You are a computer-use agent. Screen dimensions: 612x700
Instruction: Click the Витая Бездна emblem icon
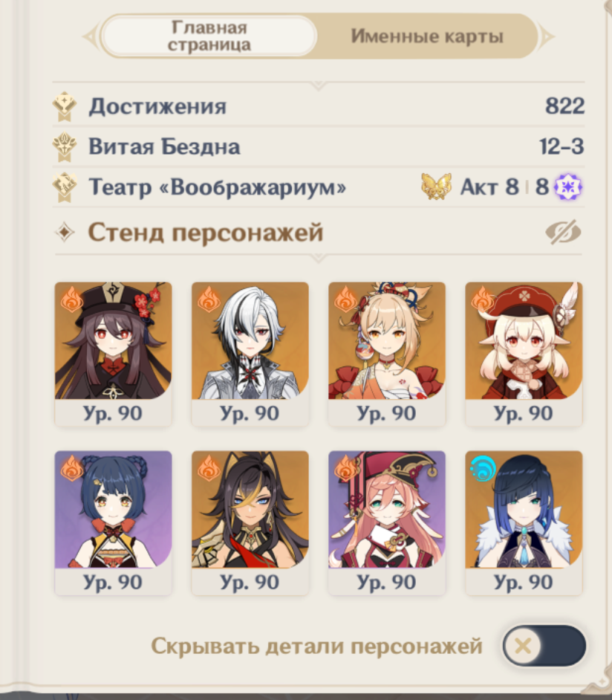coord(65,146)
